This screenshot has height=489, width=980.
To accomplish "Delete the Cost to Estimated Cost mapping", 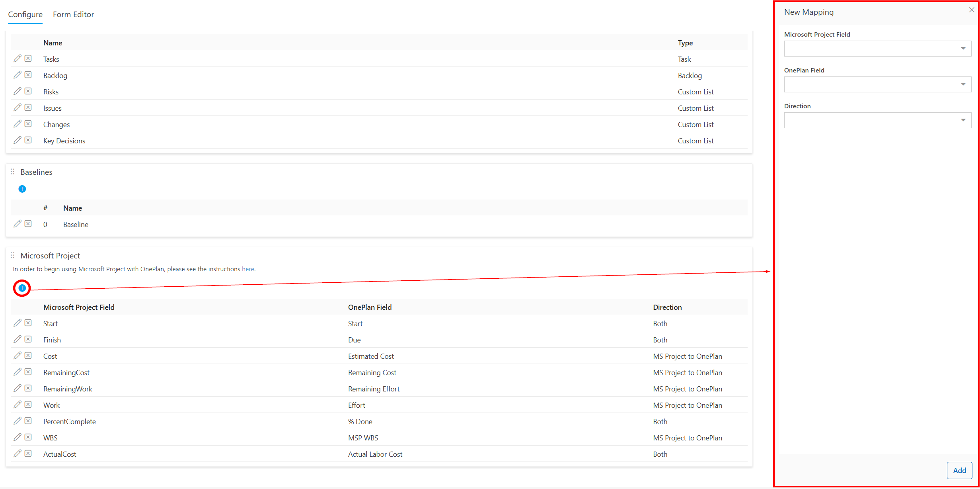I will tap(28, 356).
